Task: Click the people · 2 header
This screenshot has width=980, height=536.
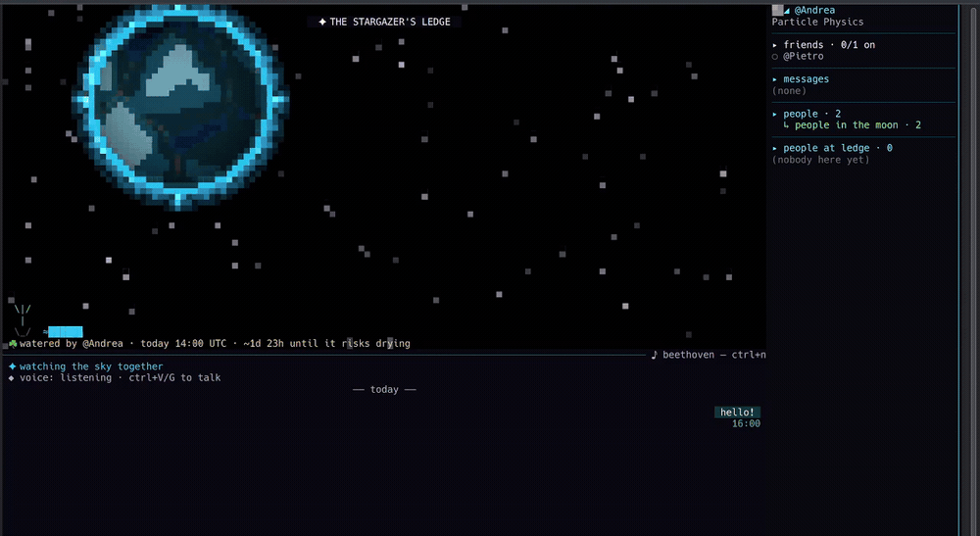Action: click(x=811, y=114)
